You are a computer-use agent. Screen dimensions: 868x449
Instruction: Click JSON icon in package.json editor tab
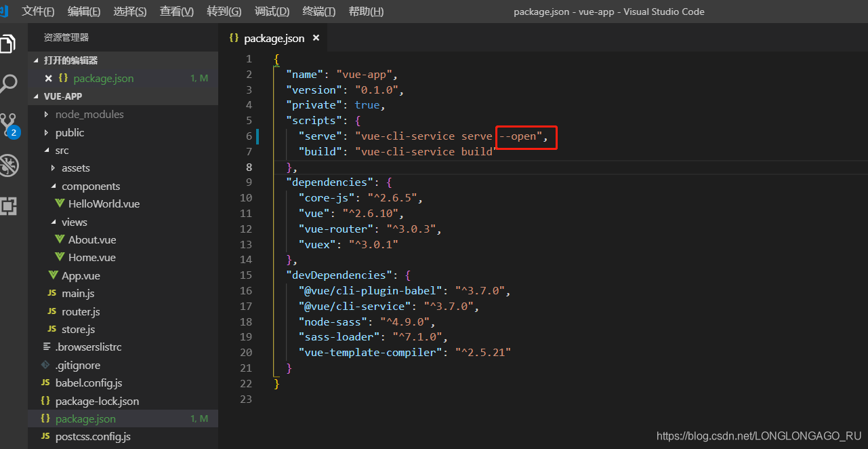coord(234,38)
